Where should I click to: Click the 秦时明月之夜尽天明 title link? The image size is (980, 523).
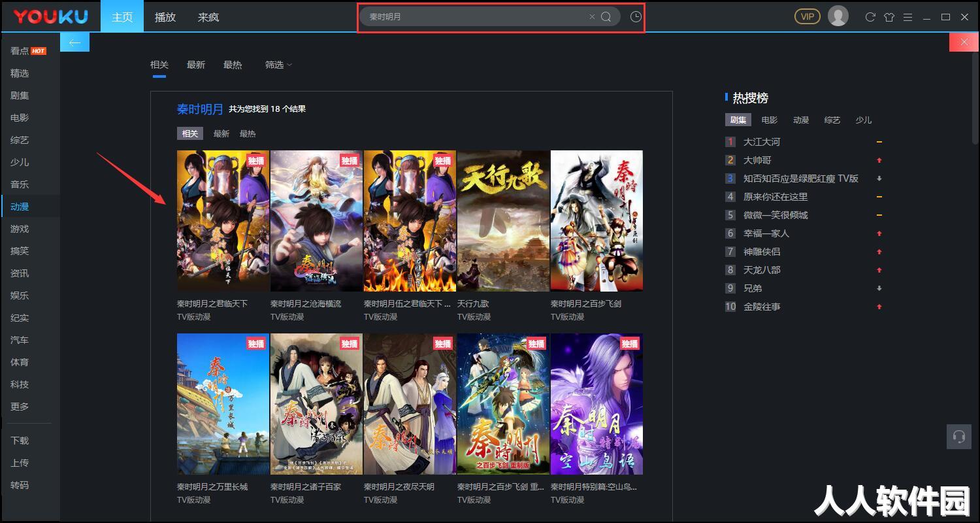point(399,487)
